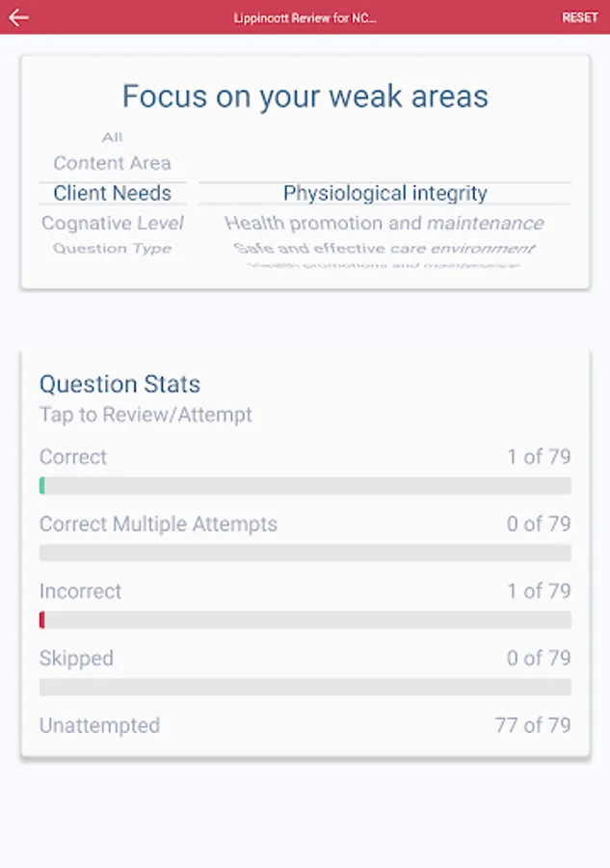
Task: Tap the back arrow icon
Action: 18,17
